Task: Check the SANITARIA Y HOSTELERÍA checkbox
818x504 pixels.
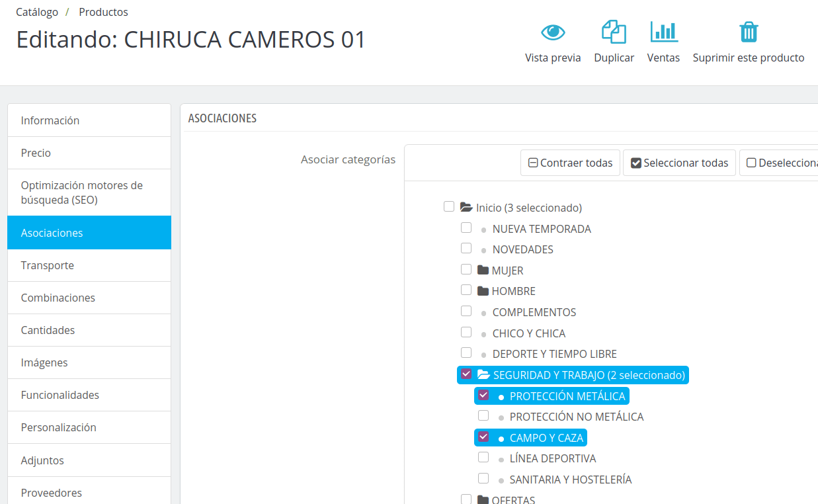Action: pos(483,478)
